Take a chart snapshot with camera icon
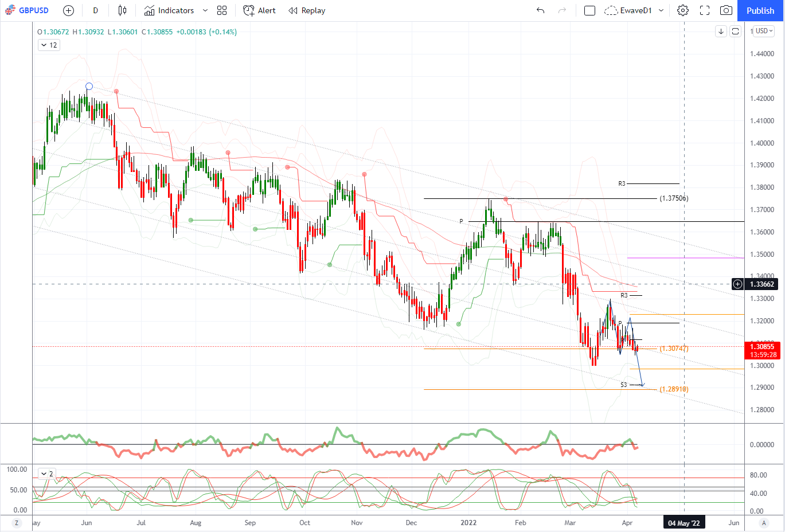 (726, 10)
